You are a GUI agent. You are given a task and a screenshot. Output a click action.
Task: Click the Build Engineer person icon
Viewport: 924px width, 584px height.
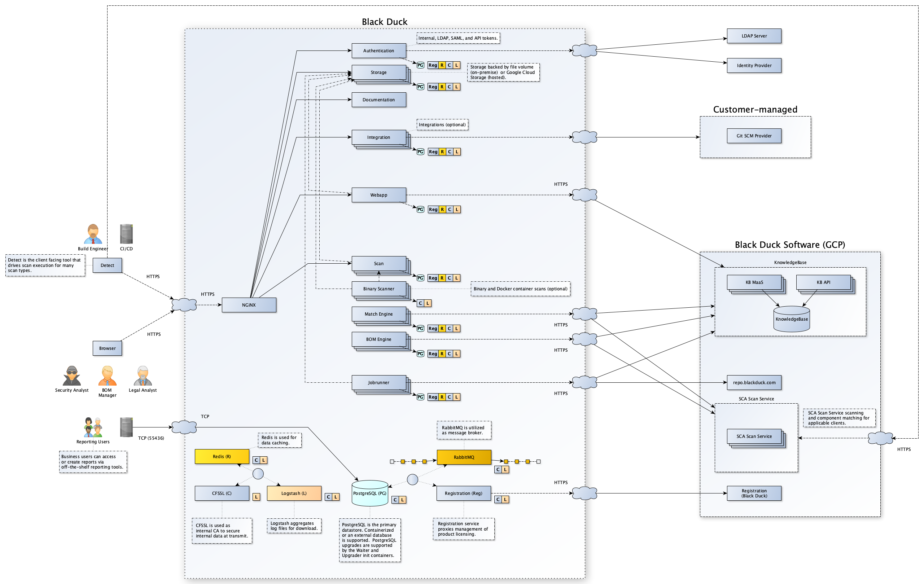pos(93,234)
